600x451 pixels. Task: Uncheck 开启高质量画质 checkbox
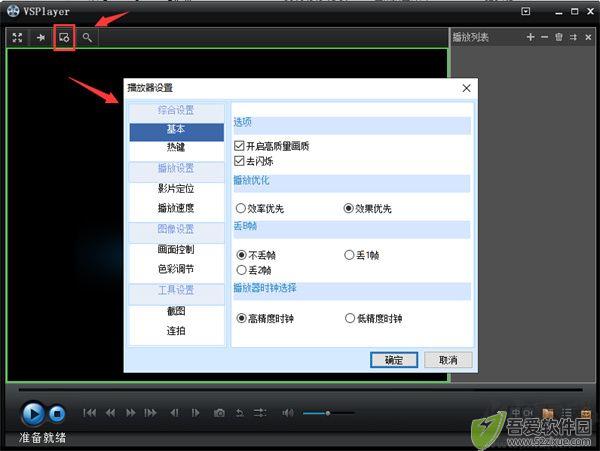(239, 146)
